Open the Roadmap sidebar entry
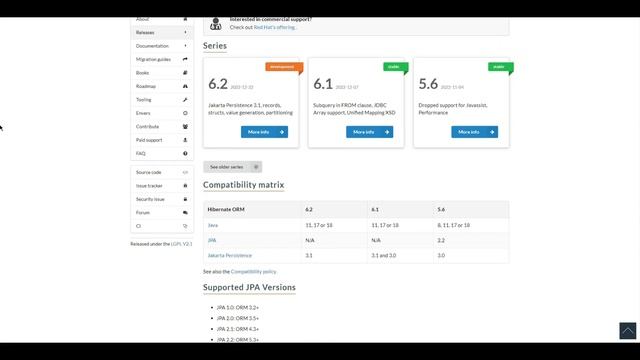640x360 pixels. pos(162,87)
